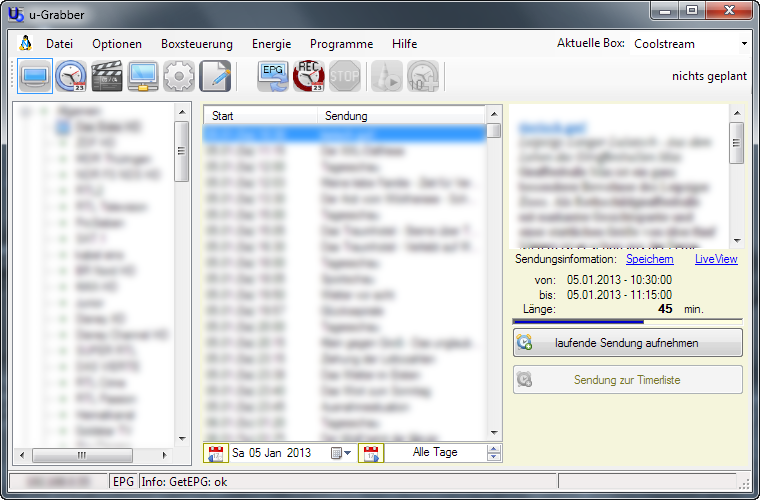This screenshot has height=500, width=760.
Task: Click the LiveView link
Action: [716, 259]
